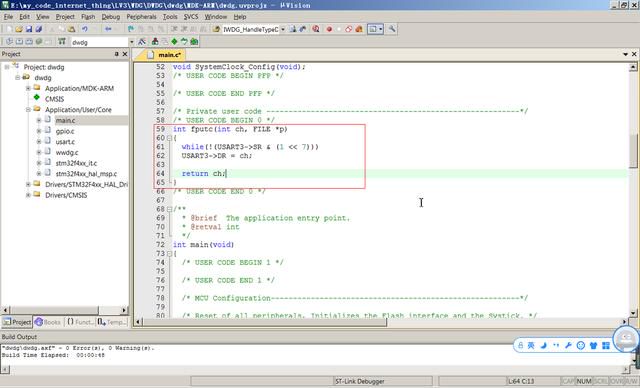
Task: Launch the Pack Installer icon
Action: (194, 42)
